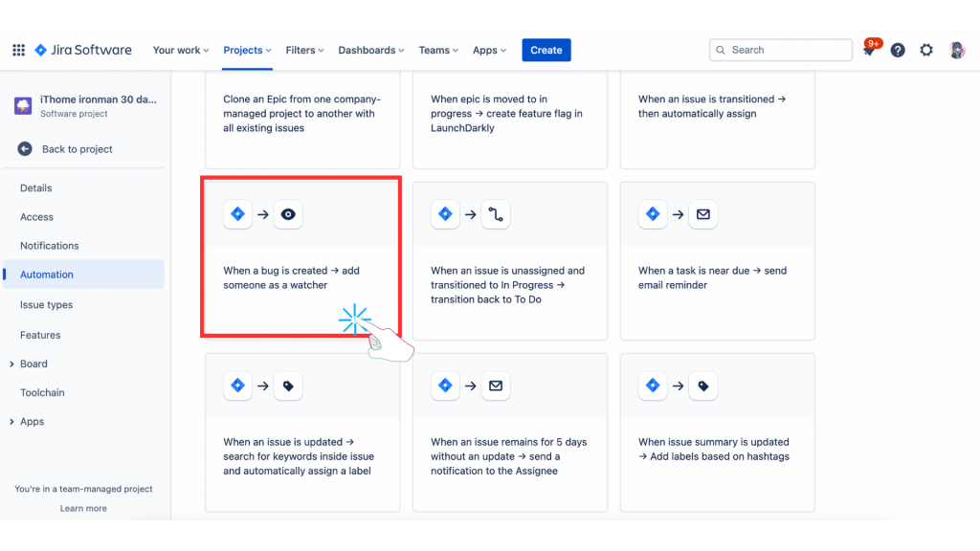Select 'send email reminder' template card
The image size is (980, 551).
click(718, 261)
